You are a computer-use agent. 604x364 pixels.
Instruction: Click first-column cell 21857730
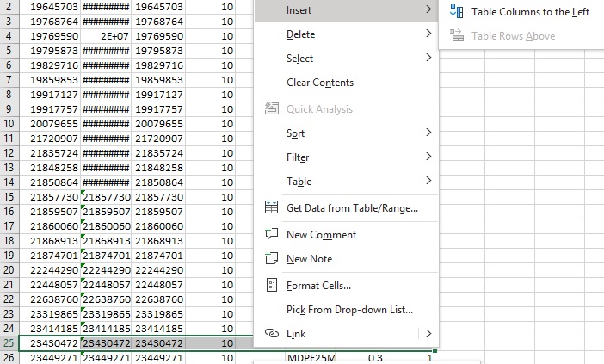[x=50, y=197]
